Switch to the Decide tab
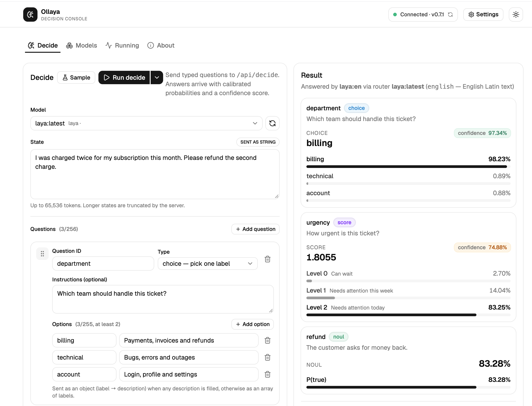The image size is (532, 406). [43, 45]
